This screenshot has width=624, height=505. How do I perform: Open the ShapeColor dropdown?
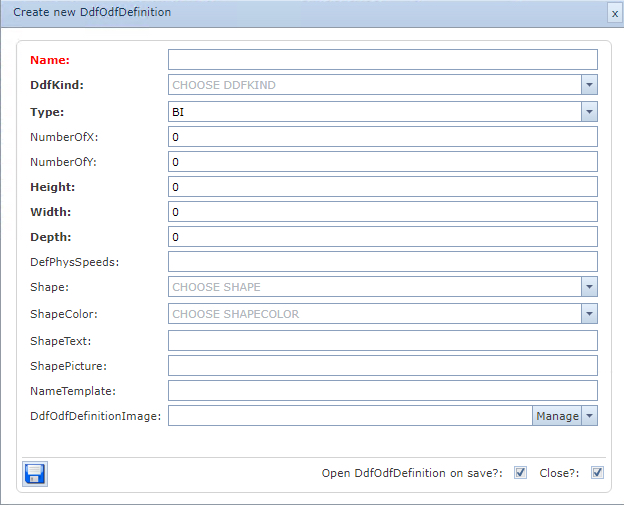pos(590,314)
